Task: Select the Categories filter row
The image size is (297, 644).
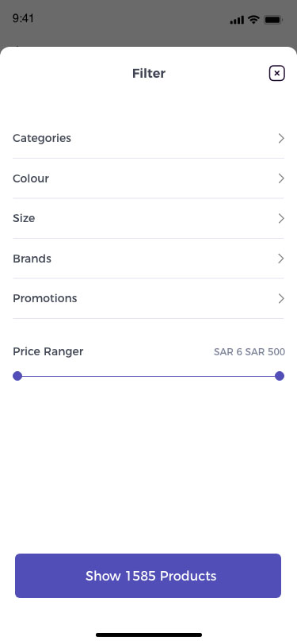Action: (x=149, y=139)
